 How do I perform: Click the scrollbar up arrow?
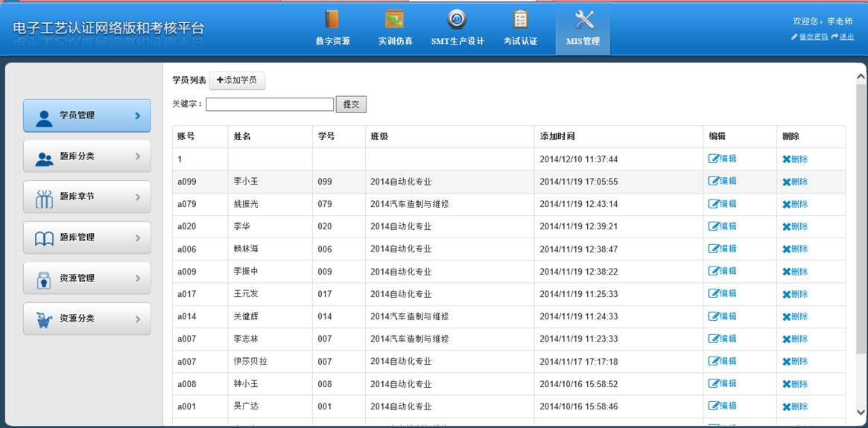click(861, 77)
